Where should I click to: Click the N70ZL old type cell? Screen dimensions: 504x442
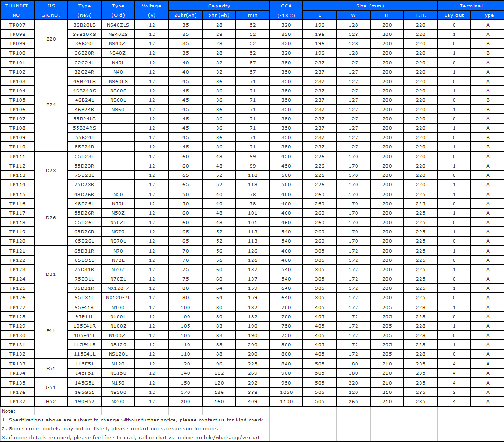[118, 279]
